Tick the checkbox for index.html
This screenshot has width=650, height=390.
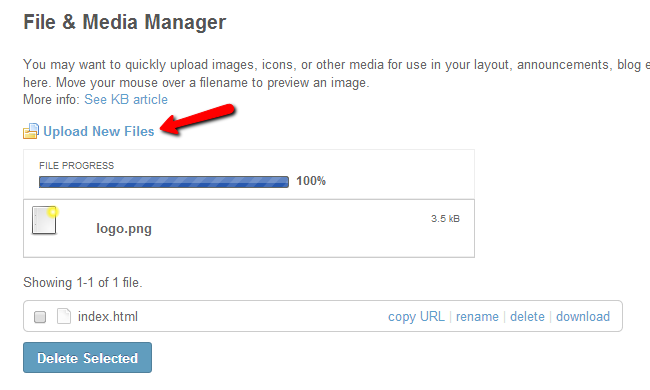40,317
